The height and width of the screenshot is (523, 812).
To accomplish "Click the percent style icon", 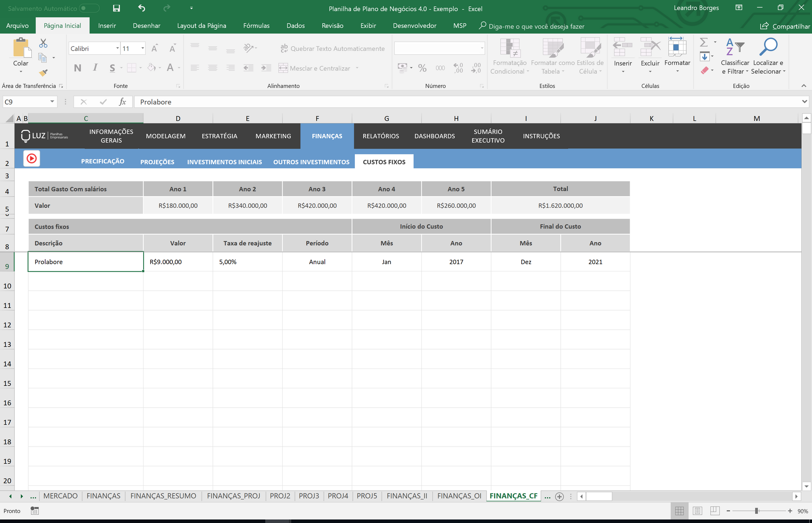I will (x=422, y=68).
